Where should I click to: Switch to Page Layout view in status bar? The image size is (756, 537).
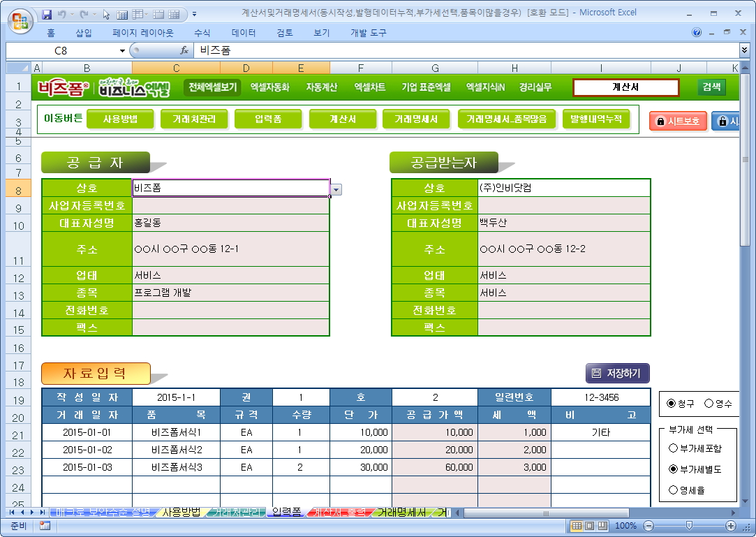(590, 525)
